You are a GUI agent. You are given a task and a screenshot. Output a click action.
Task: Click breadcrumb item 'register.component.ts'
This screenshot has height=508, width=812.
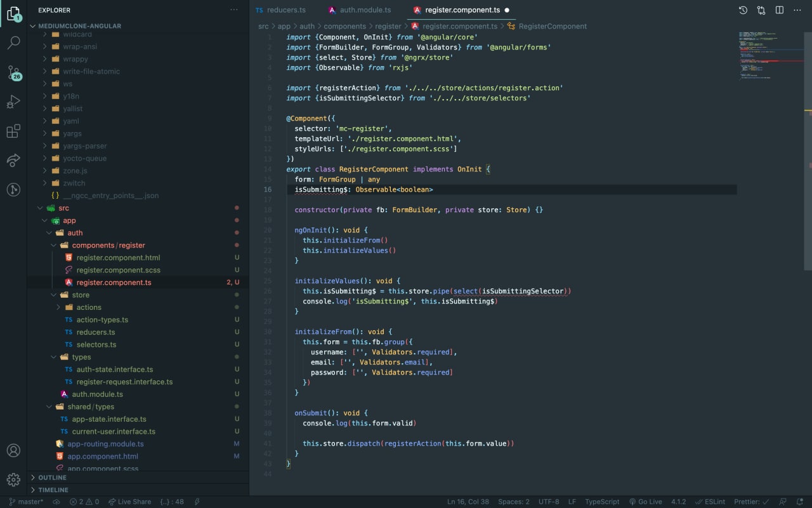tap(459, 26)
